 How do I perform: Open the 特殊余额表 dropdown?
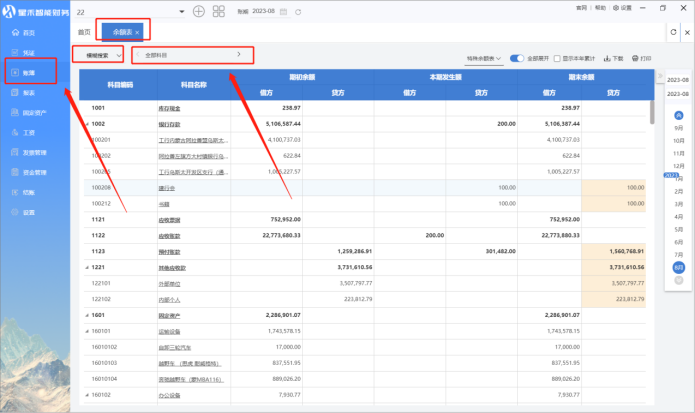[x=486, y=59]
